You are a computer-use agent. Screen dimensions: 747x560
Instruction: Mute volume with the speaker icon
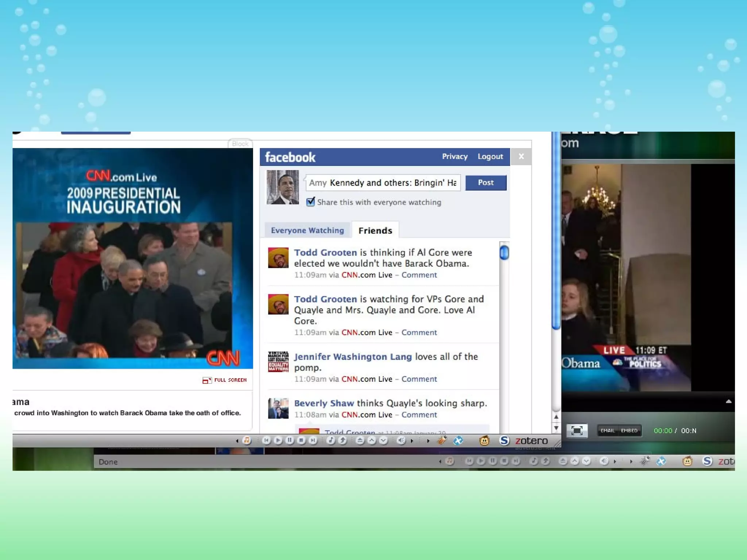point(401,440)
